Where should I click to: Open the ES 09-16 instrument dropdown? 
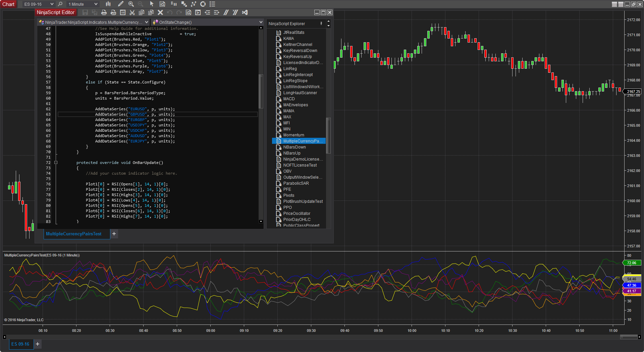tap(52, 4)
